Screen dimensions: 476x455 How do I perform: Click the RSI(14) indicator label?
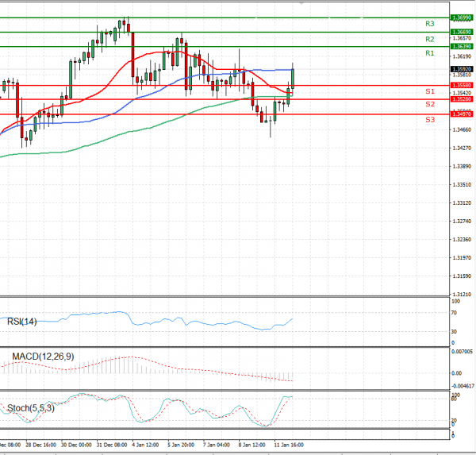click(x=22, y=322)
